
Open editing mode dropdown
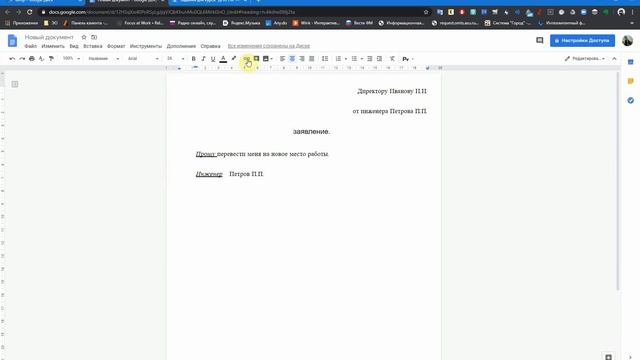[x=584, y=59]
